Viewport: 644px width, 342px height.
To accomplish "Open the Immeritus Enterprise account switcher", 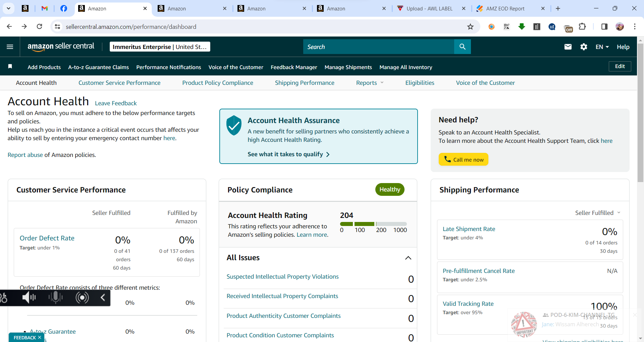I will tap(160, 47).
